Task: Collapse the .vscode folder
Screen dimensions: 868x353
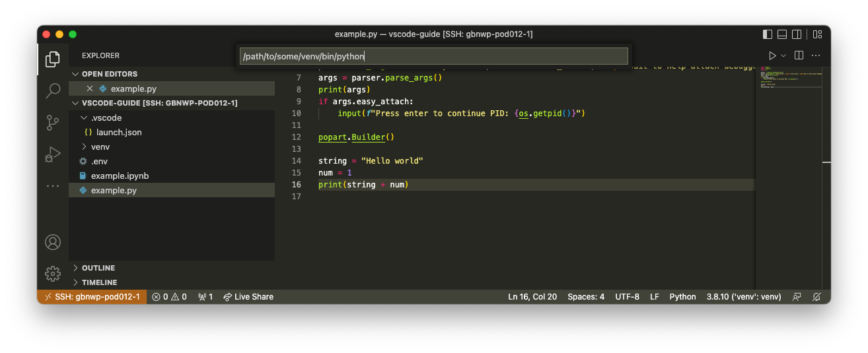Action: [x=106, y=117]
